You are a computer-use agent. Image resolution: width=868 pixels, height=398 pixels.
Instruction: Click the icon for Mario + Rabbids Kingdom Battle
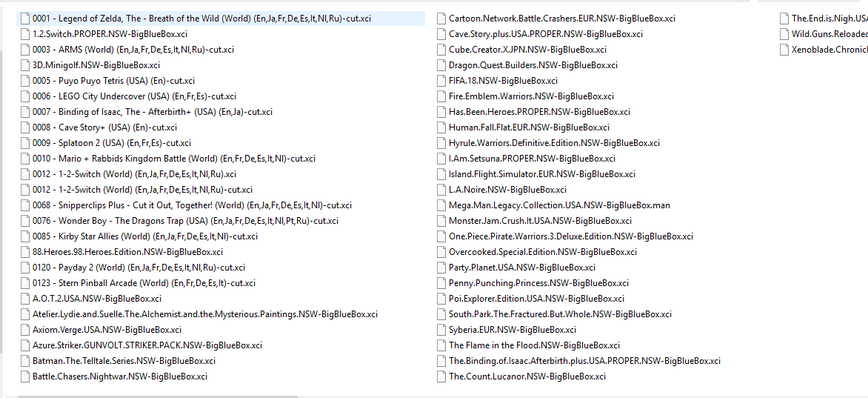point(24,158)
